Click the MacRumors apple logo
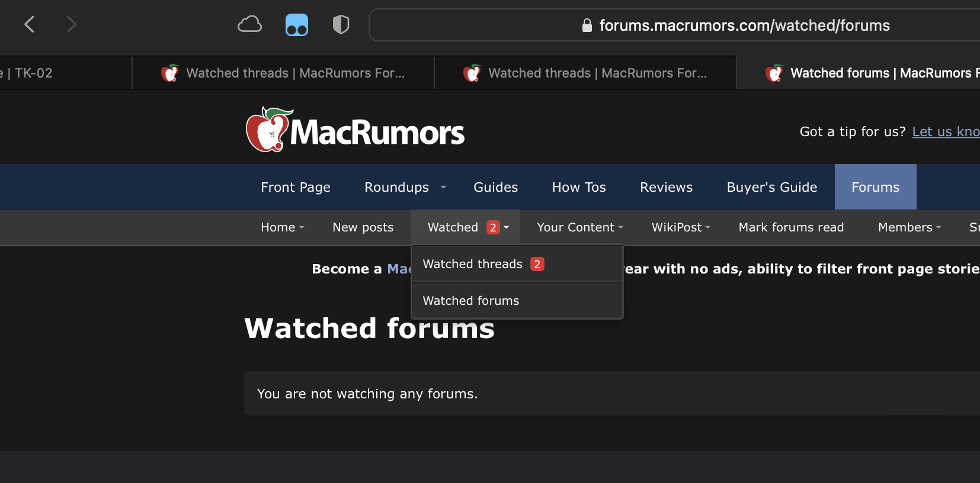 [x=355, y=129]
